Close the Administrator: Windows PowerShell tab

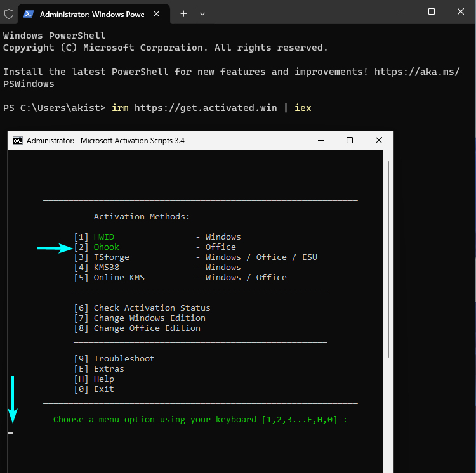157,14
